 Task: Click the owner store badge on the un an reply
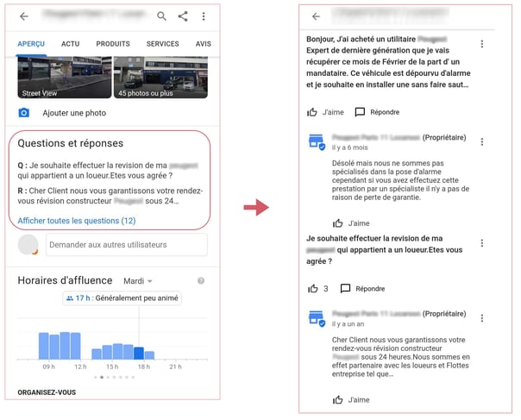317,318
